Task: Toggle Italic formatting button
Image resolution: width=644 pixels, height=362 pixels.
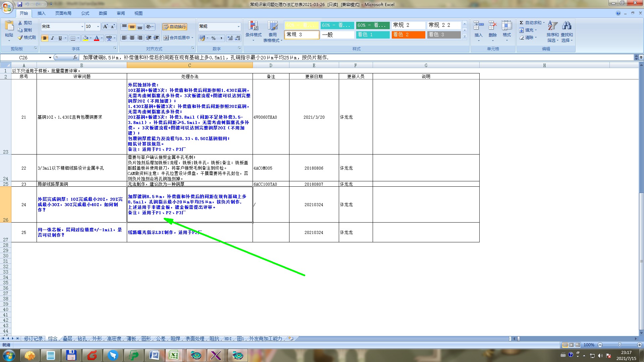Action: click(52, 38)
